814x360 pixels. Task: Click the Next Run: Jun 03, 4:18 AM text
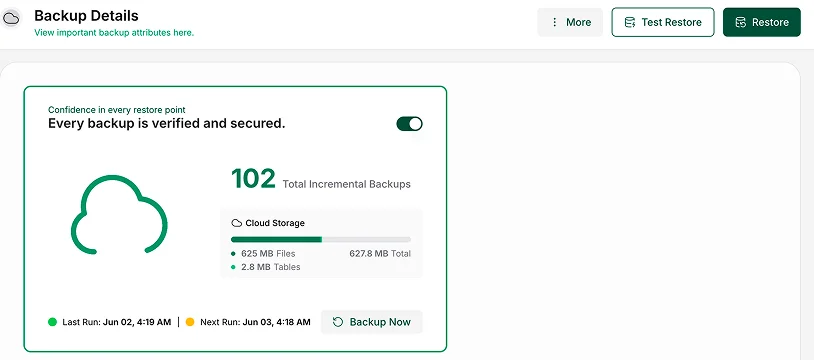click(255, 322)
